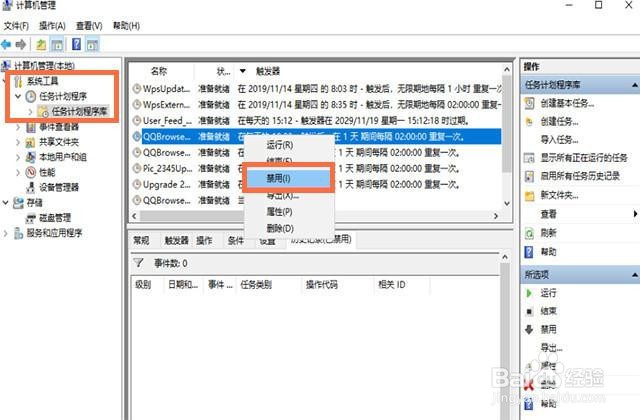Click green 运行 play icon in actions

point(529,293)
